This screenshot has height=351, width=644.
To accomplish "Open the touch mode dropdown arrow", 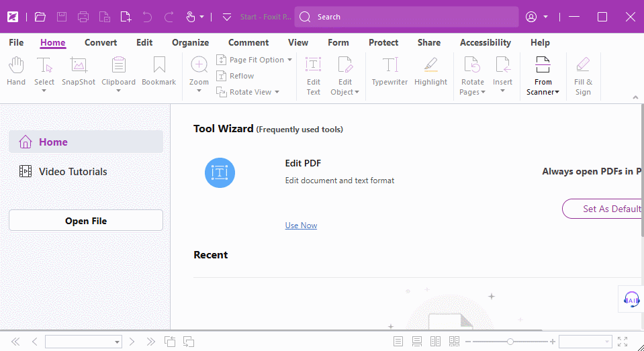I will click(201, 17).
